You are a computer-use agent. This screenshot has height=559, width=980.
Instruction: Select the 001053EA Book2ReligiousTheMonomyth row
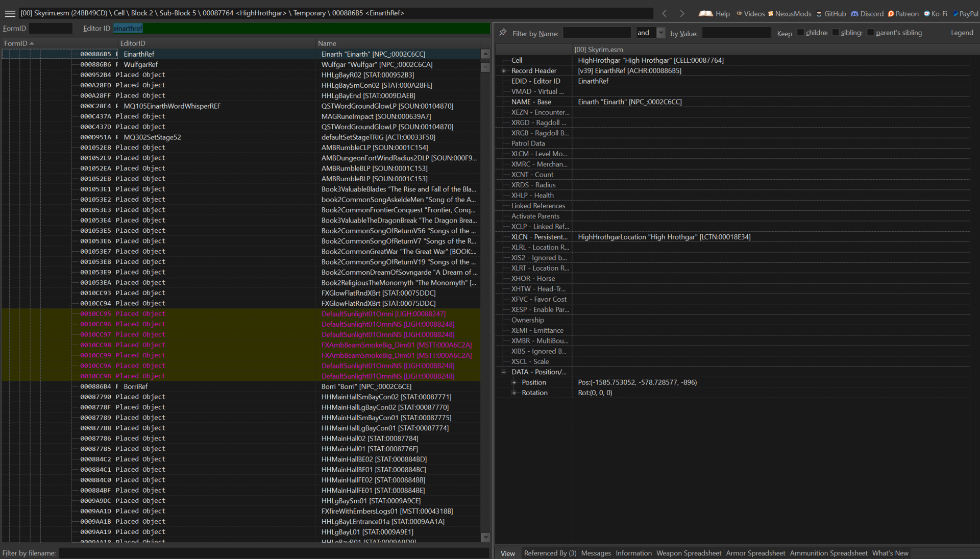tap(241, 283)
